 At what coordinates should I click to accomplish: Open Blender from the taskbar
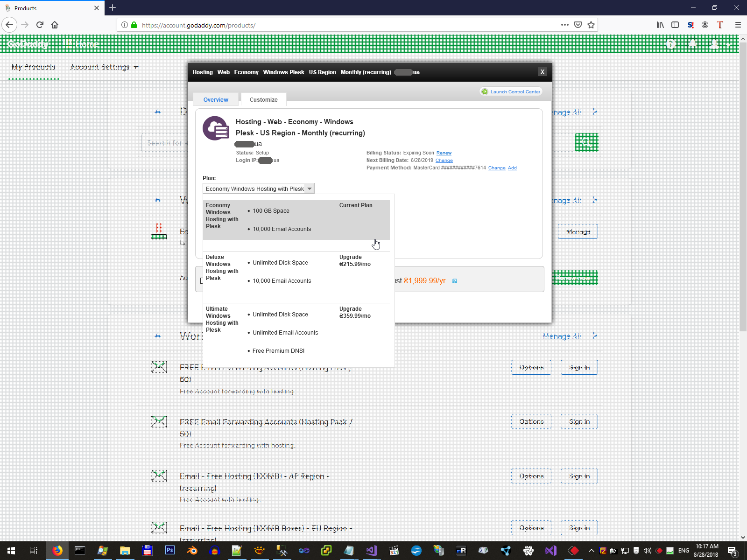pyautogui.click(x=192, y=551)
